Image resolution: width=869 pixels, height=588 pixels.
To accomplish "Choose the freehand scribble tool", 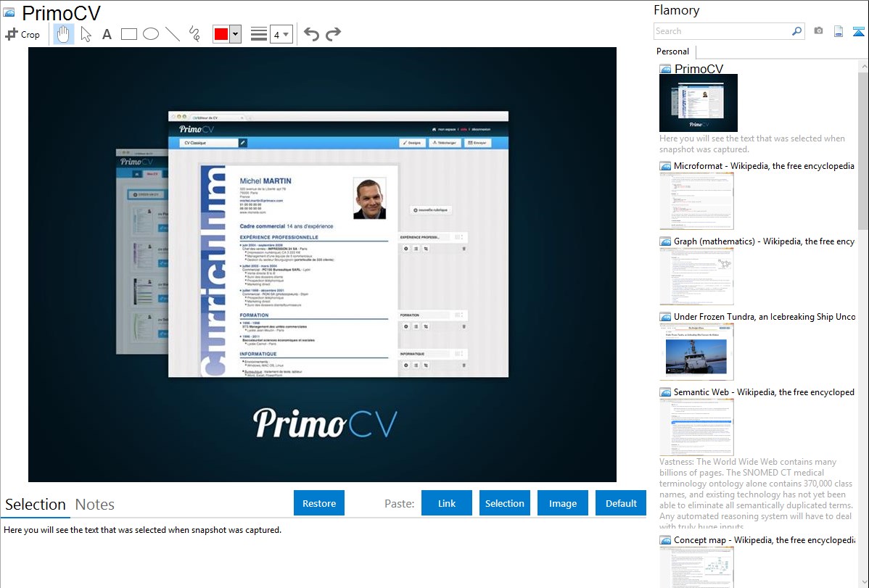I will pos(194,34).
